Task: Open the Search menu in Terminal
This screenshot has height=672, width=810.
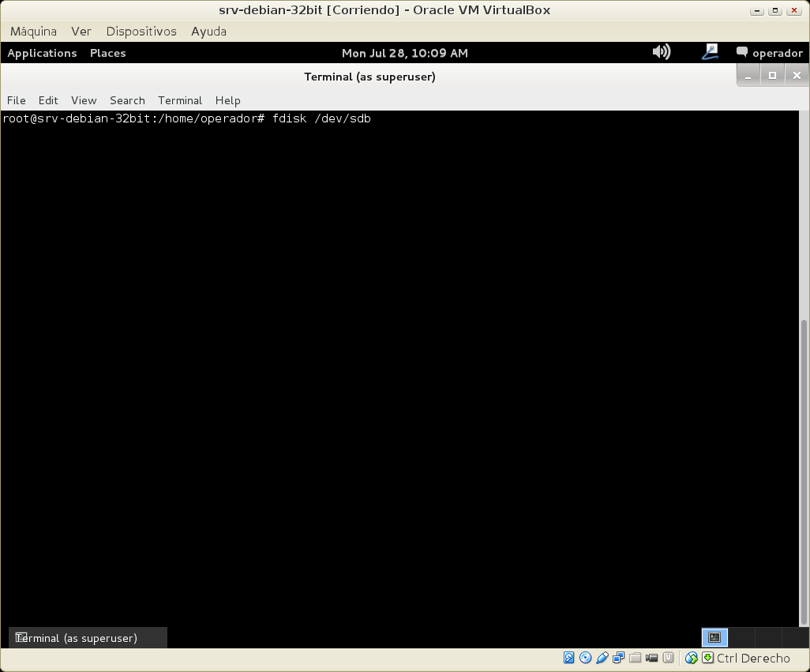Action: pos(127,100)
